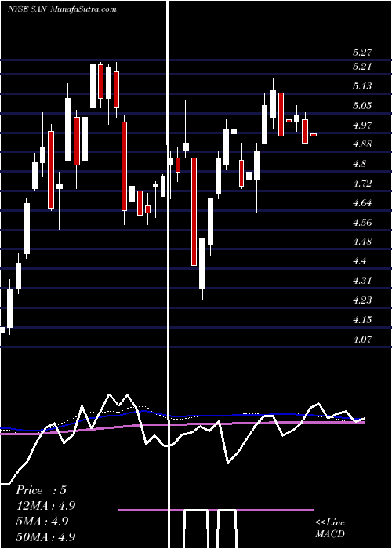Viewport: 392px width, 549px height.
Task: Click the 4.8 price axis label
Action: point(359,164)
